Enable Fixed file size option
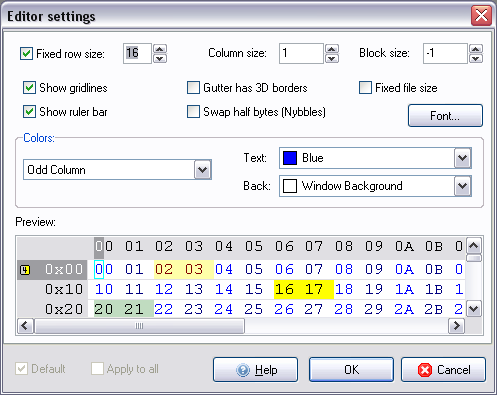The image size is (497, 395). point(365,88)
